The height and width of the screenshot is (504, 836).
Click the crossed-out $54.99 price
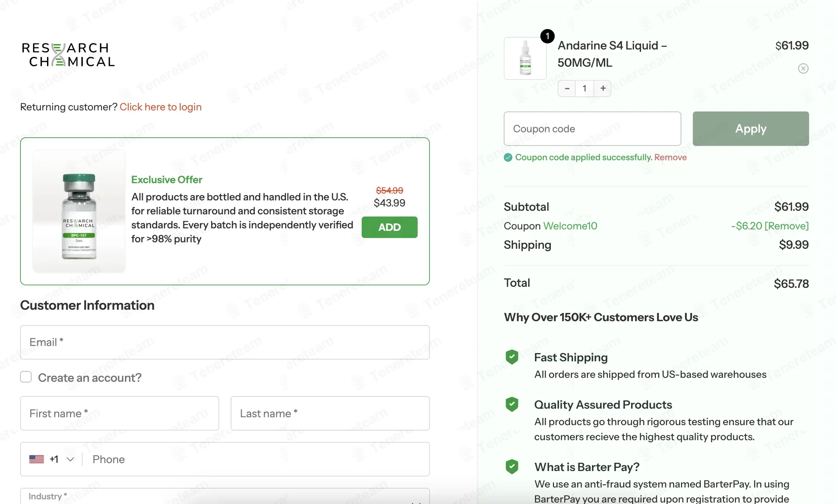(x=389, y=190)
